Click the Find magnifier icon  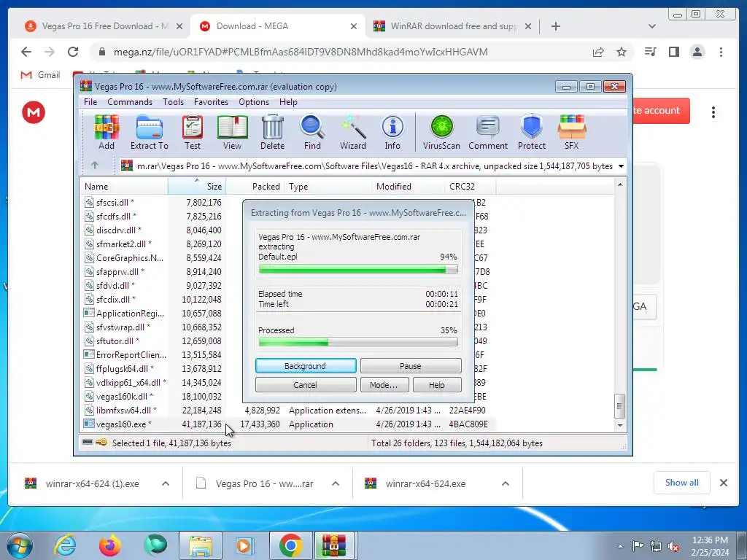point(312,133)
